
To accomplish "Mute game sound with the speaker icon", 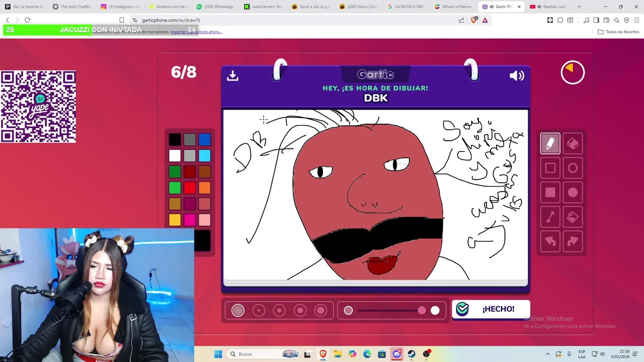I will point(517,75).
